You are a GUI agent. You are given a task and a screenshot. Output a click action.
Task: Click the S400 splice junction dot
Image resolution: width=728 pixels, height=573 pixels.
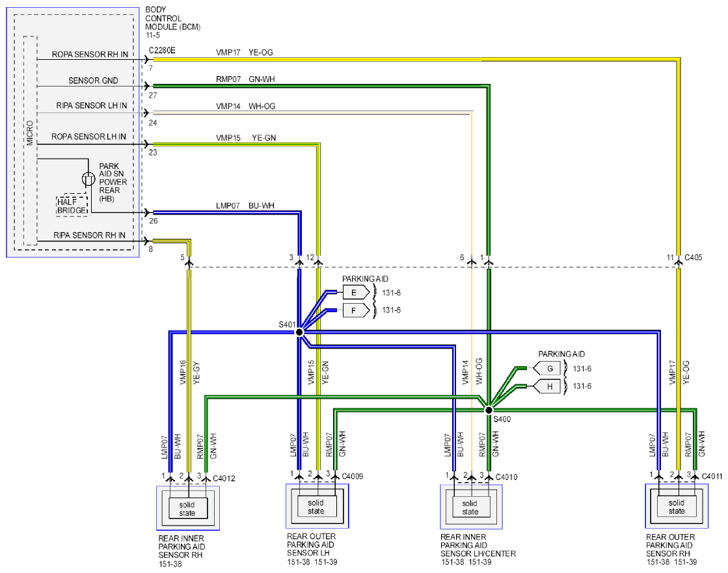[x=489, y=410]
